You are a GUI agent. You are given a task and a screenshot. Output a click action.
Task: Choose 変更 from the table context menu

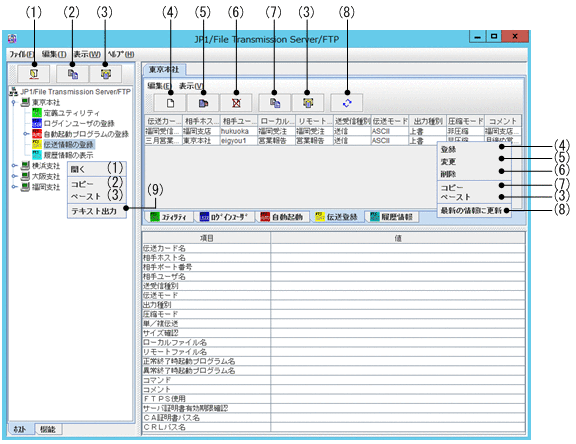tap(474, 162)
